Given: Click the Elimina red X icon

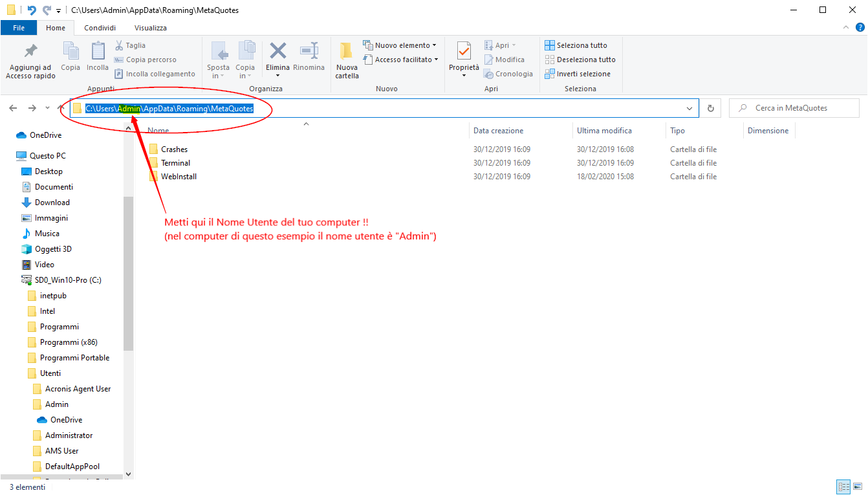Looking at the screenshot, I should [278, 50].
